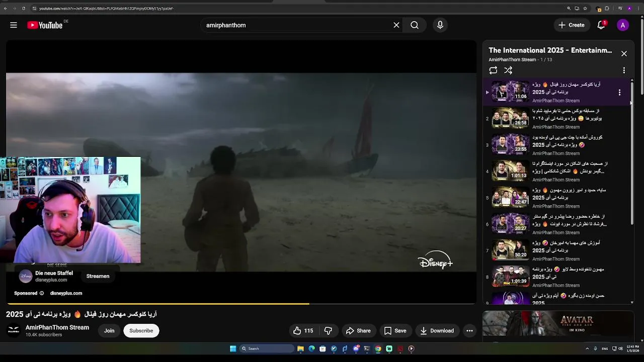Open the Avatar Fire and Ash banner ad
Screen dimensions: 644x362
[x=558, y=323]
